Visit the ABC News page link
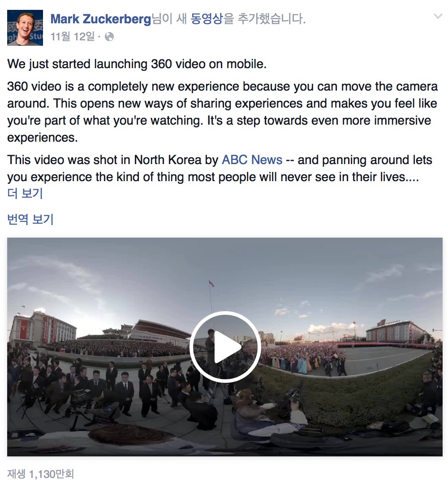This screenshot has width=448, height=486. pyautogui.click(x=252, y=160)
